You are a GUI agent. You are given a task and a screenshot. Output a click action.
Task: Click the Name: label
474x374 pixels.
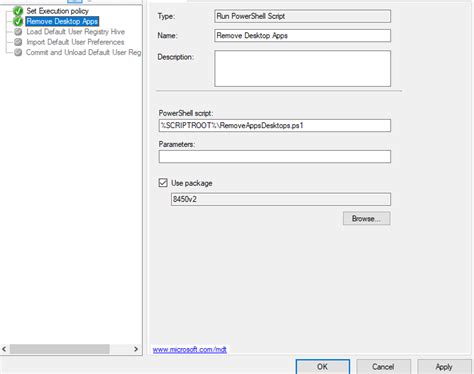click(167, 35)
